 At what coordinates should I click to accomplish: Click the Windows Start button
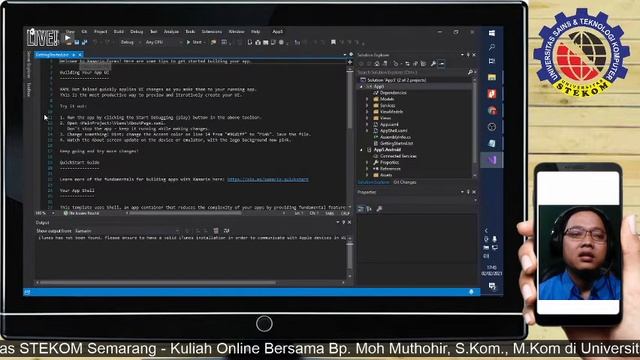(492, 33)
